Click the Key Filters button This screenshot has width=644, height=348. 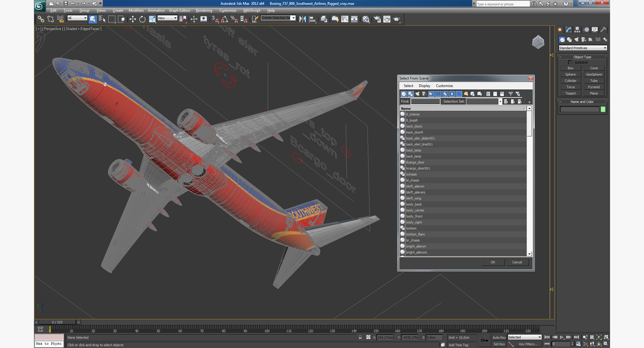[528, 344]
